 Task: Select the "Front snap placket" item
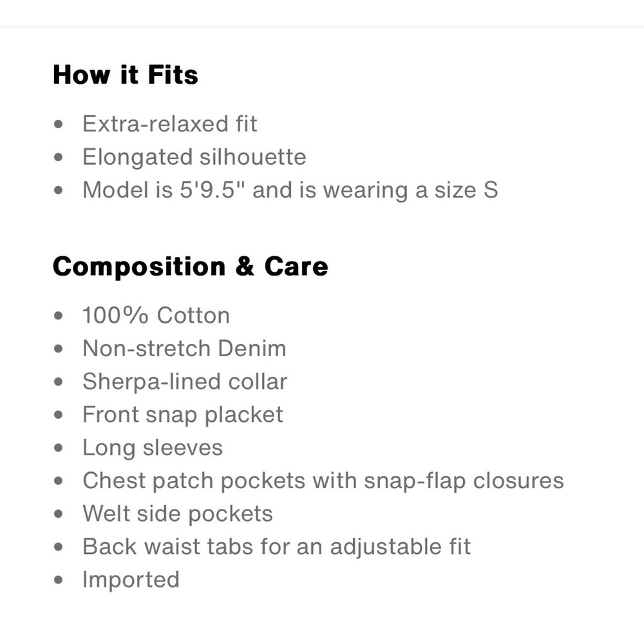coord(182,415)
